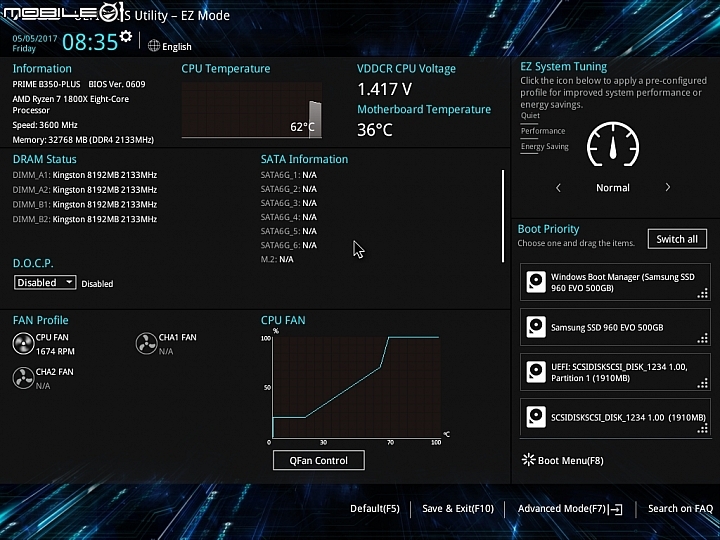
Task: Click the PRIME B350-PLUS BIOS Ver. 0609 text
Action: pyautogui.click(x=79, y=84)
